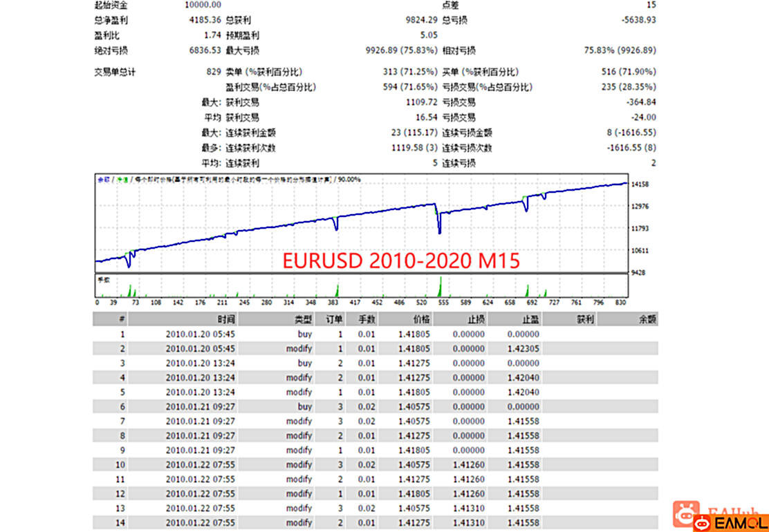Image resolution: width=769 pixels, height=532 pixels.
Task: Click the 止损 column header
Action: tap(475, 319)
